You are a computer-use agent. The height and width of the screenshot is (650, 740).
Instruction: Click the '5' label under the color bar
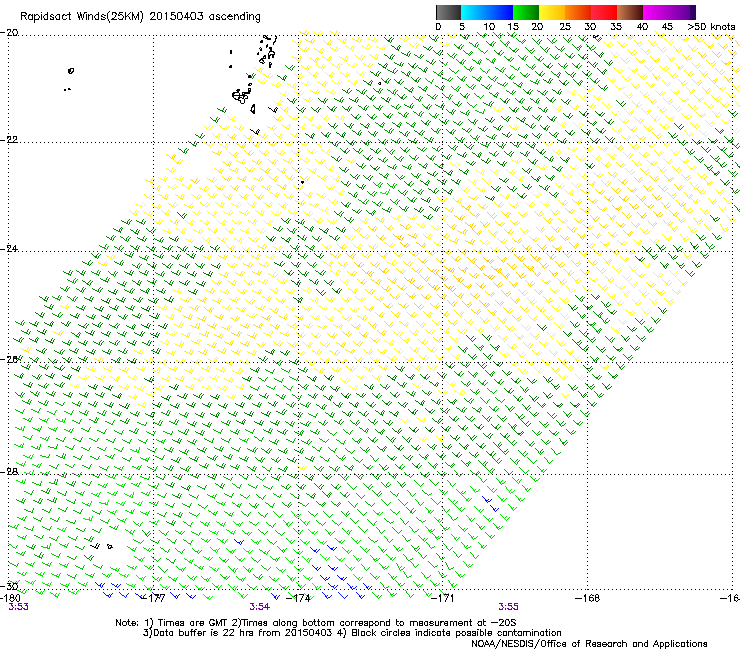pos(462,27)
